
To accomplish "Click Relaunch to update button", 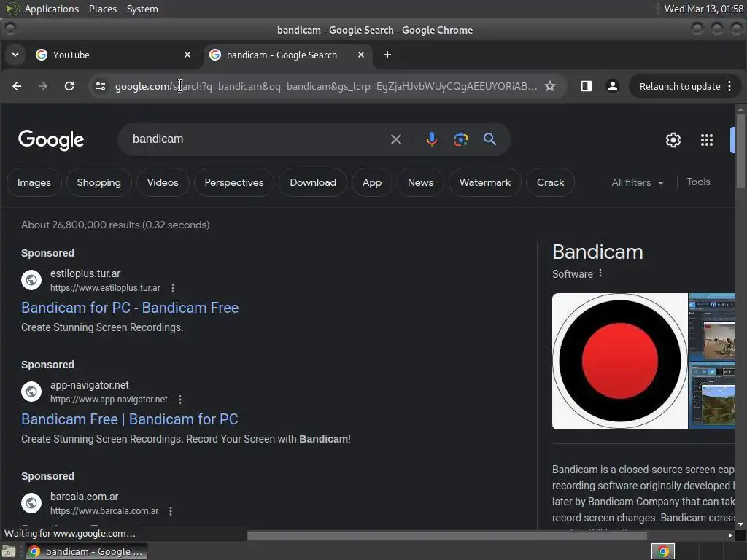I will 680,86.
